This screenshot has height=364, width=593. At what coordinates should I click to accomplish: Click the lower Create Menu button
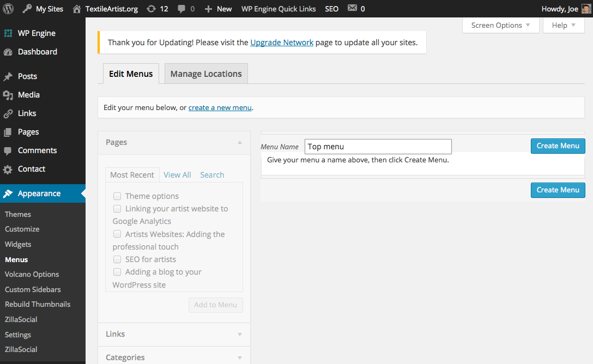click(558, 190)
